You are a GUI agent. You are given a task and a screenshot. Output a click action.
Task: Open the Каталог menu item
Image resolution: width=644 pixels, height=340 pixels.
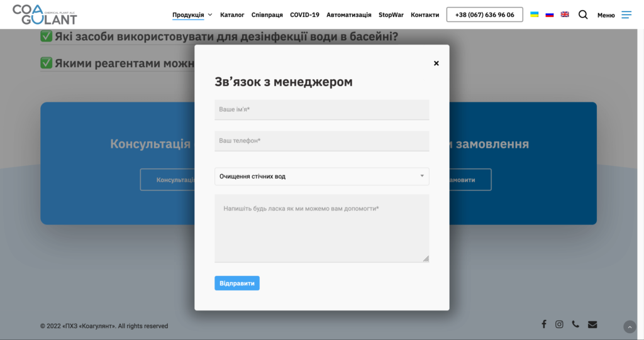(232, 15)
